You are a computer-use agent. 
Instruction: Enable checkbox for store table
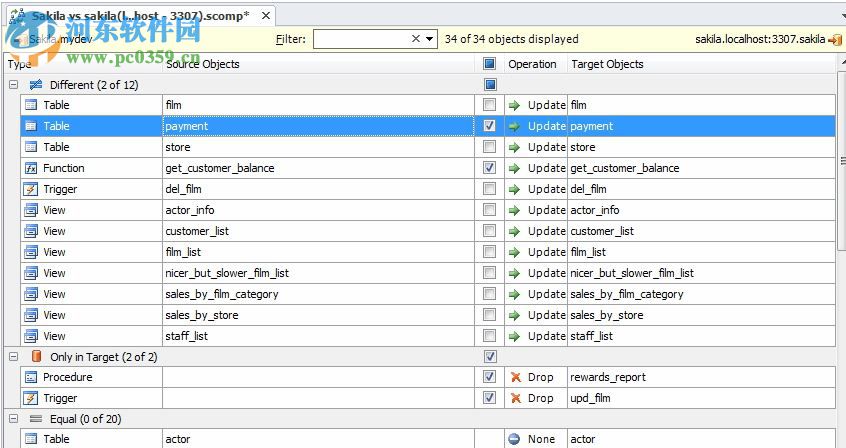(x=489, y=147)
